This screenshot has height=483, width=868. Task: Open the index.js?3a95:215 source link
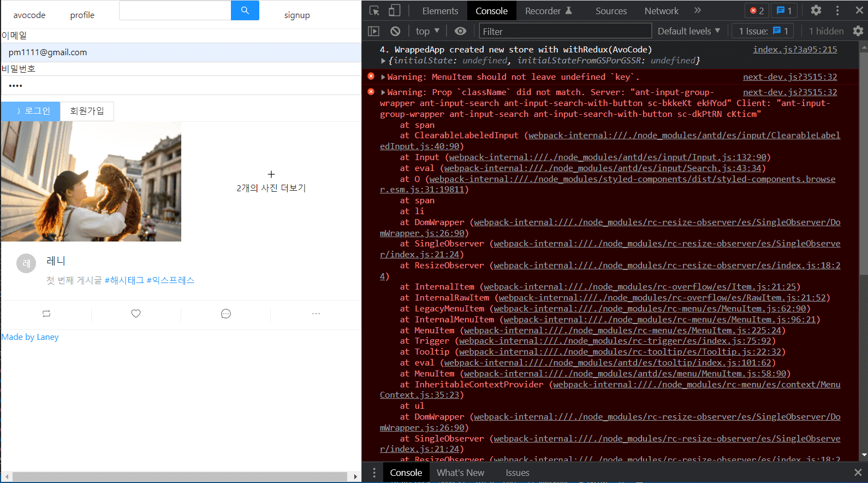tap(795, 50)
